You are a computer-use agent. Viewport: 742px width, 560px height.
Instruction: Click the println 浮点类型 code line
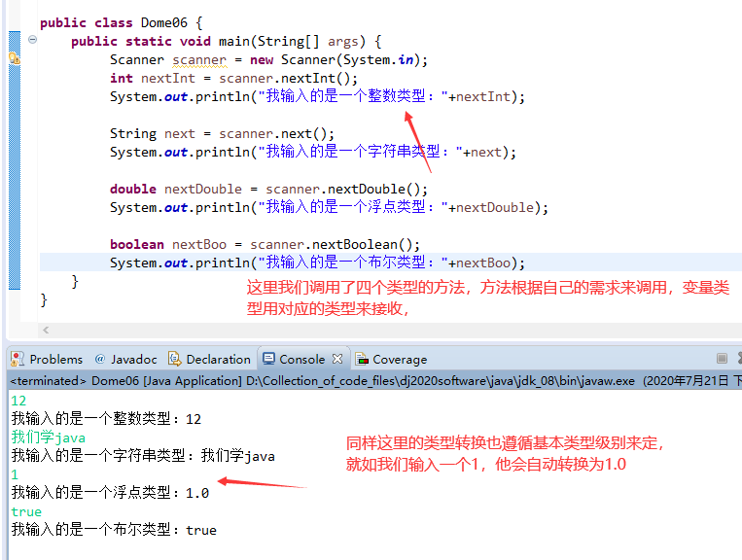330,207
